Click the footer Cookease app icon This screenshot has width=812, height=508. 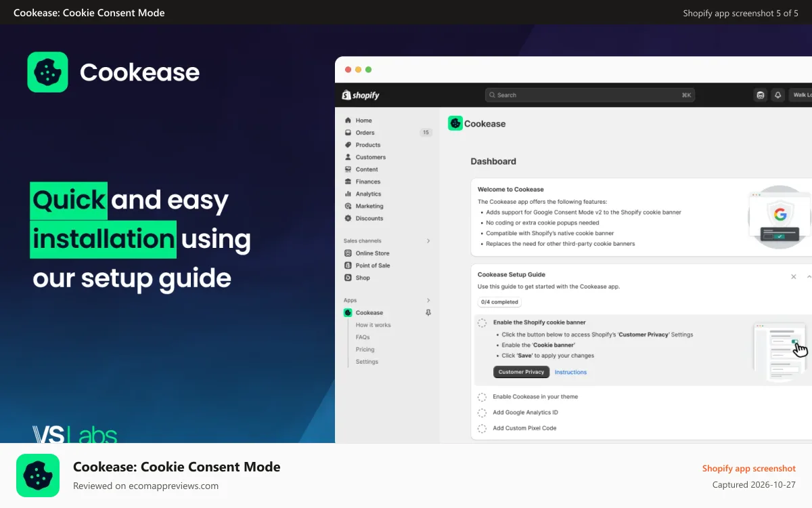(x=38, y=475)
